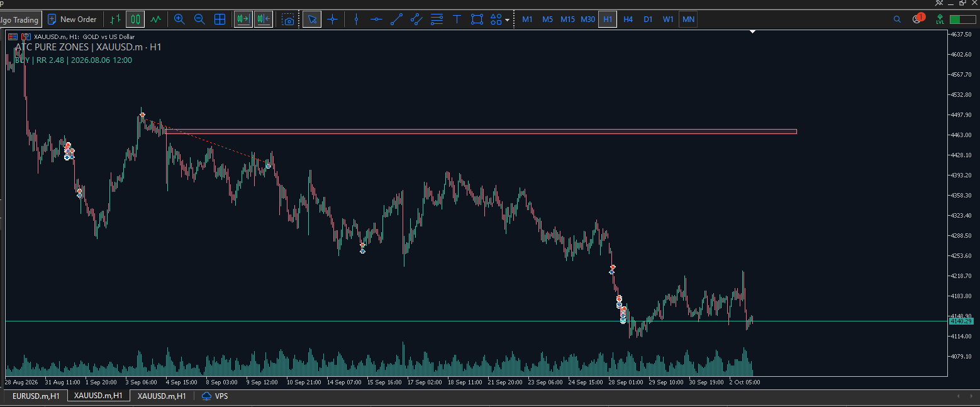Choose the rectangle shapes drawing tool
The image size is (980, 407).
tap(477, 20)
